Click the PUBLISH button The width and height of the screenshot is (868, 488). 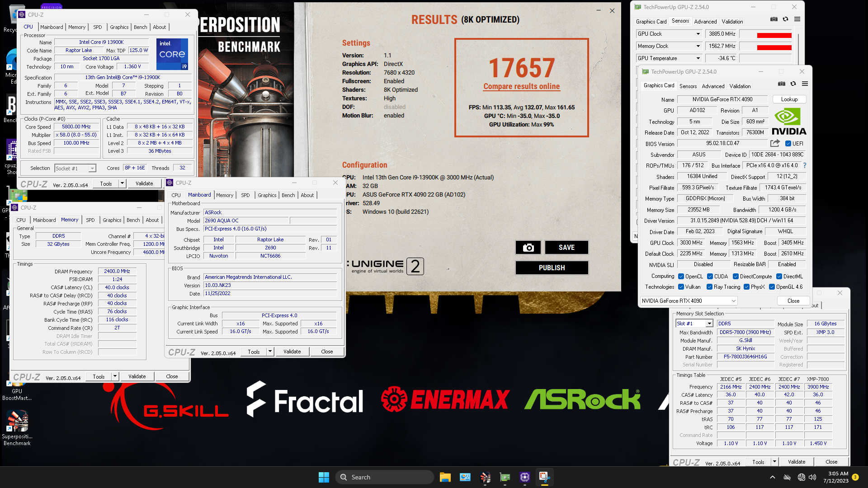[552, 268]
